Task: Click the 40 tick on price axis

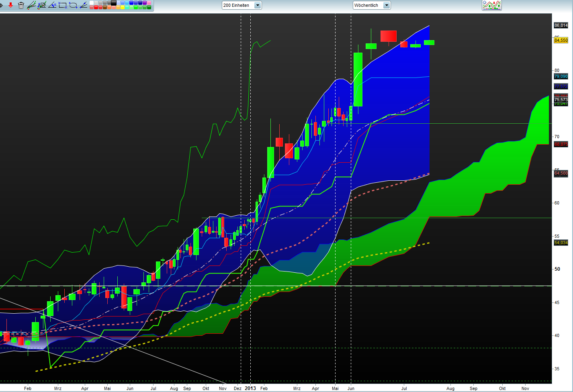Action: tap(557, 335)
